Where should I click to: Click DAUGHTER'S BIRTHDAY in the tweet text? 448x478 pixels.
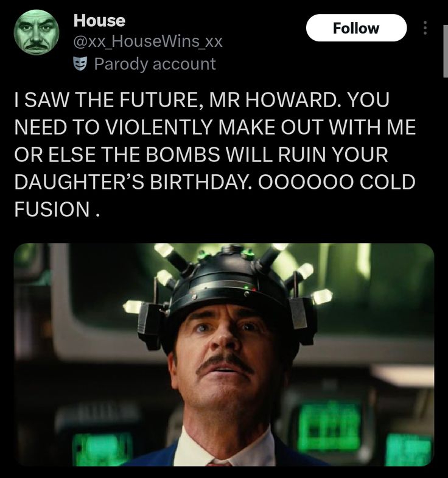133,181
